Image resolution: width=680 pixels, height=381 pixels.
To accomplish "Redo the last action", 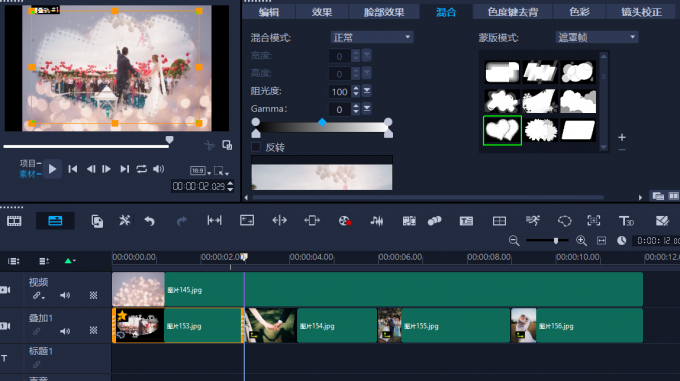I will click(182, 221).
